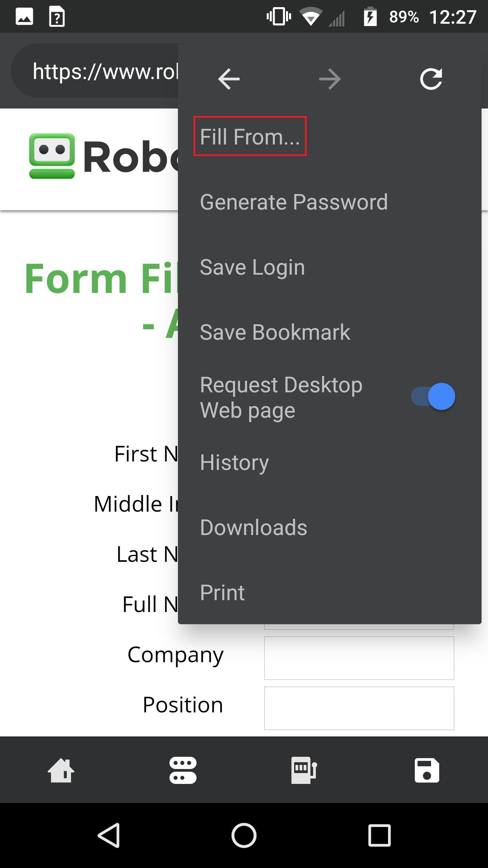The height and width of the screenshot is (868, 488).
Task: Reload the page with the refresh icon
Action: coord(431,79)
